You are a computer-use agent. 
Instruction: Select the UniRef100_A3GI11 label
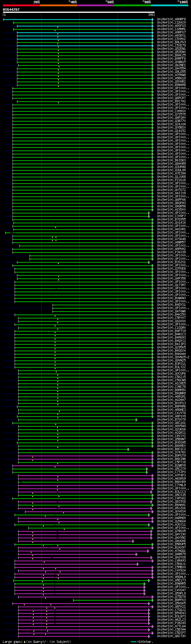coord(171,525)
